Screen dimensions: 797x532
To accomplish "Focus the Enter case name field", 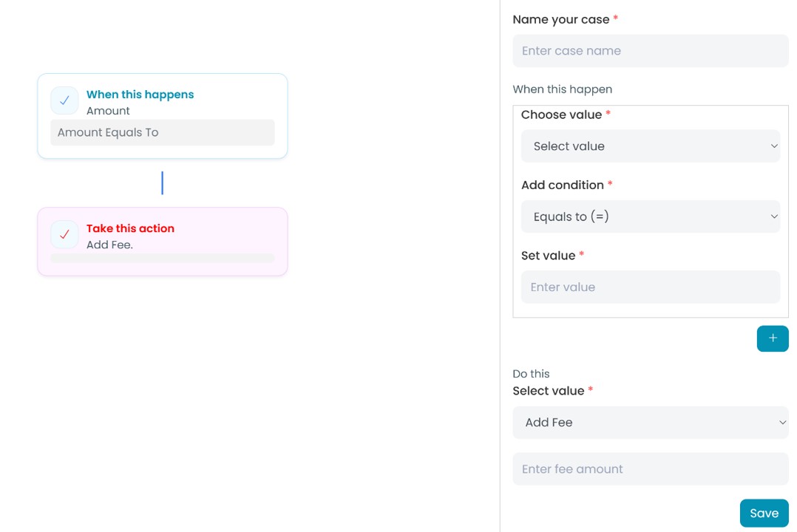I will [650, 51].
